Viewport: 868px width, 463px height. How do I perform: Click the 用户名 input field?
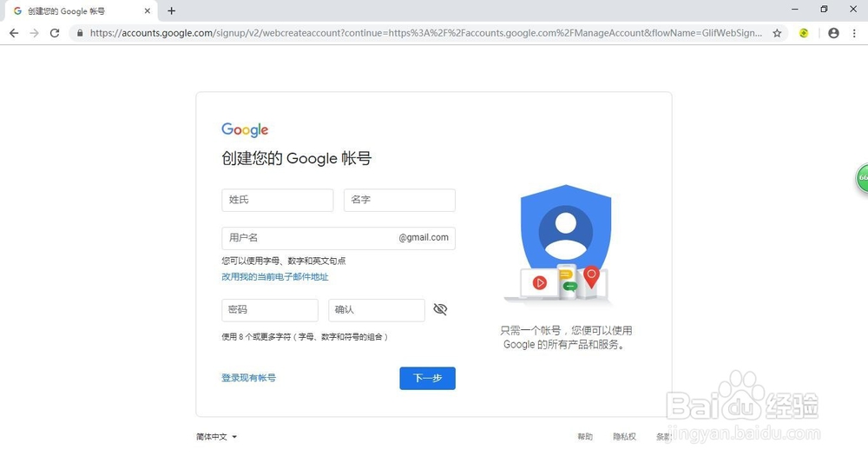point(339,238)
